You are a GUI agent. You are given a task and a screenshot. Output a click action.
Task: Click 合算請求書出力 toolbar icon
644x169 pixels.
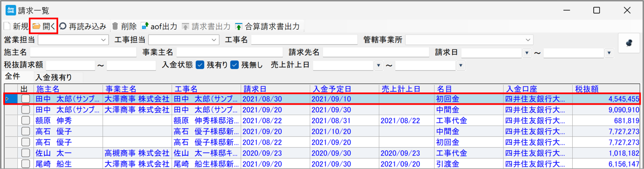[x=239, y=26]
